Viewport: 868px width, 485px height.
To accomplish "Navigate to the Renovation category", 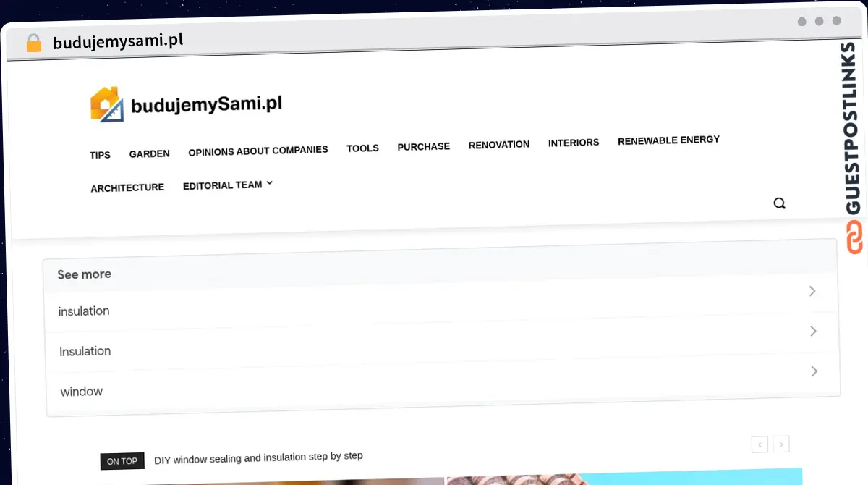I will coord(499,144).
